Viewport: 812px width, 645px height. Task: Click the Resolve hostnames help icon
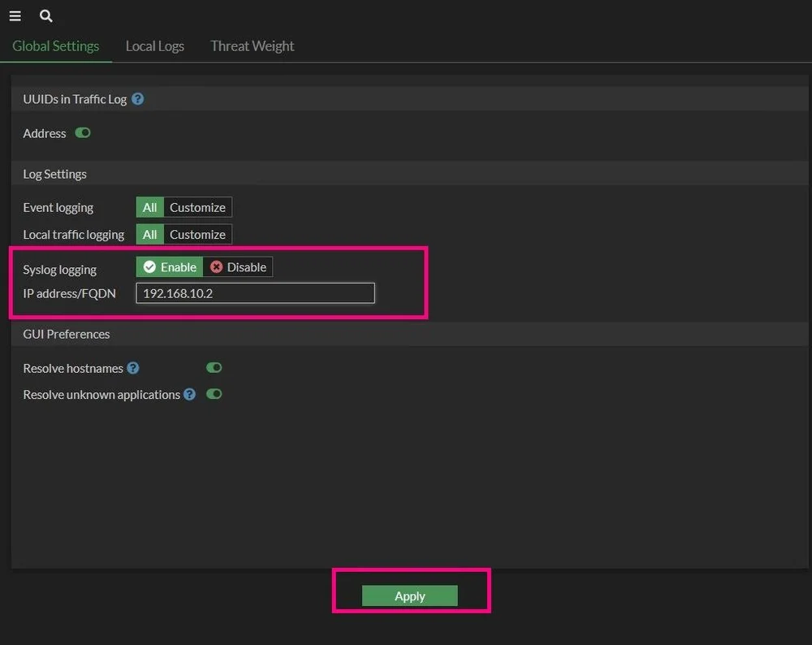tap(132, 368)
